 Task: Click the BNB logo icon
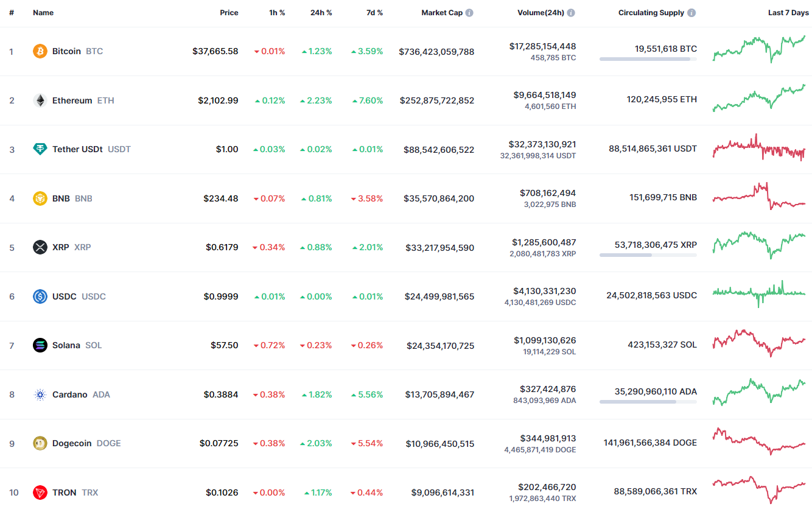(x=40, y=198)
